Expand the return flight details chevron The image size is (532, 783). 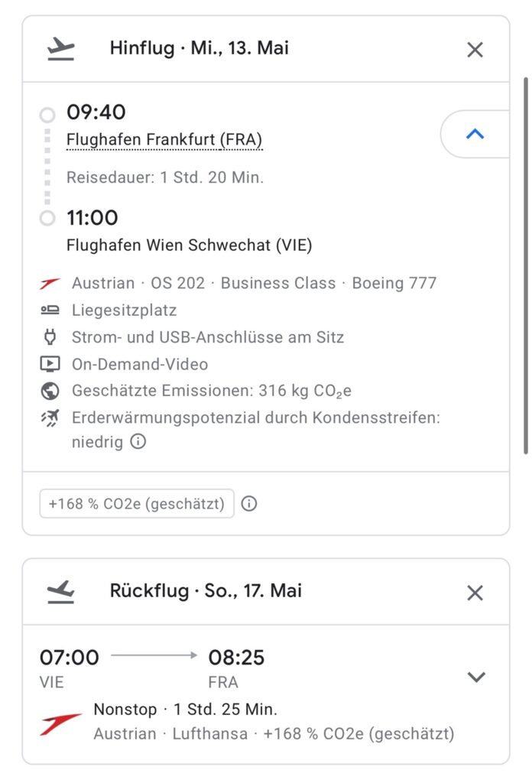pos(476,677)
